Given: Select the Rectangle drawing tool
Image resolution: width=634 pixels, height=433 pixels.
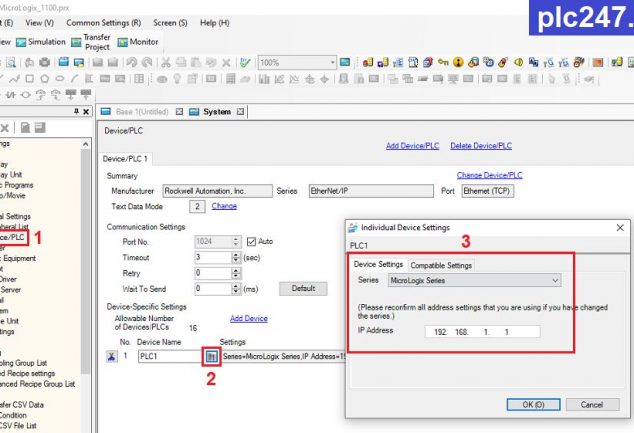Looking at the screenshot, I should click(30, 78).
